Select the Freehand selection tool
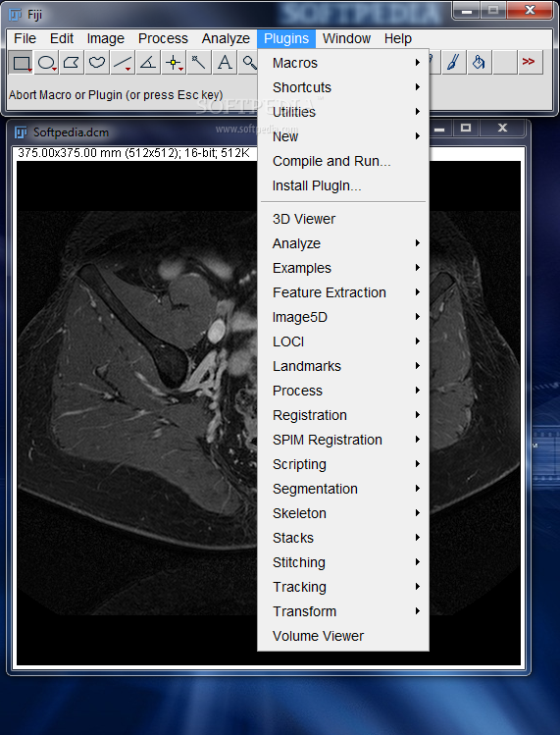 click(x=97, y=63)
